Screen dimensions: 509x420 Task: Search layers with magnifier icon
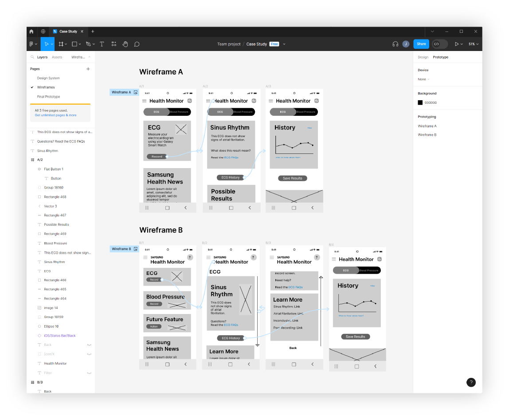click(32, 57)
